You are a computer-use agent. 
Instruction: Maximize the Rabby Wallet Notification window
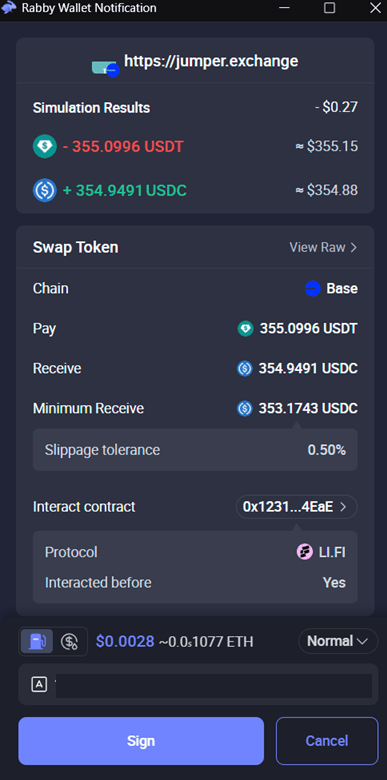[x=329, y=8]
